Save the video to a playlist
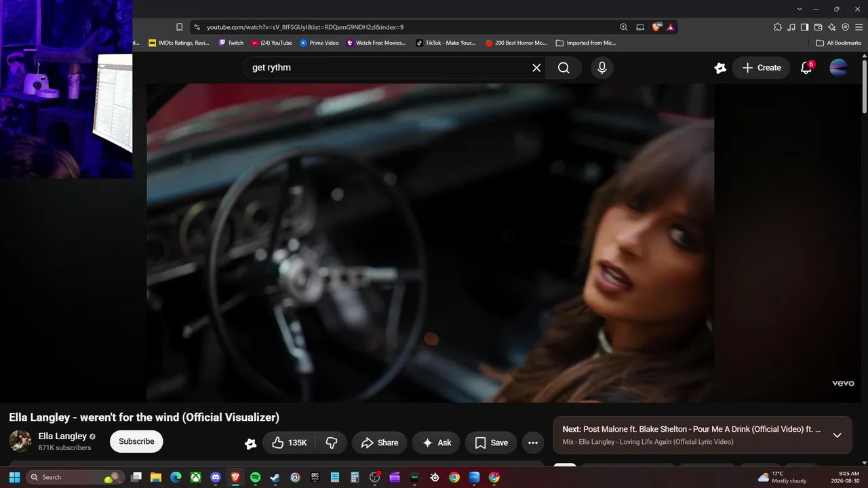 [x=491, y=443]
